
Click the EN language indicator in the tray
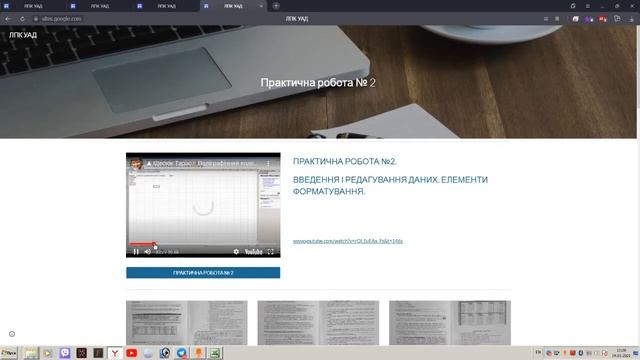point(538,352)
